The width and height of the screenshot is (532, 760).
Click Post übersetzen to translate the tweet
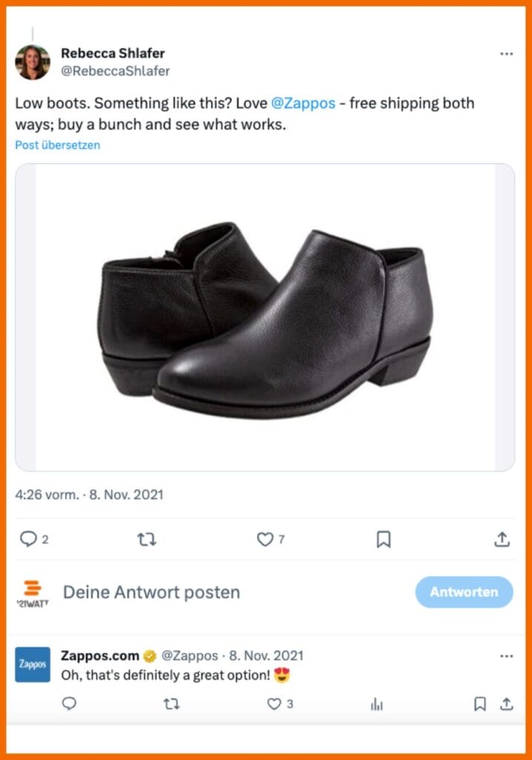[57, 145]
